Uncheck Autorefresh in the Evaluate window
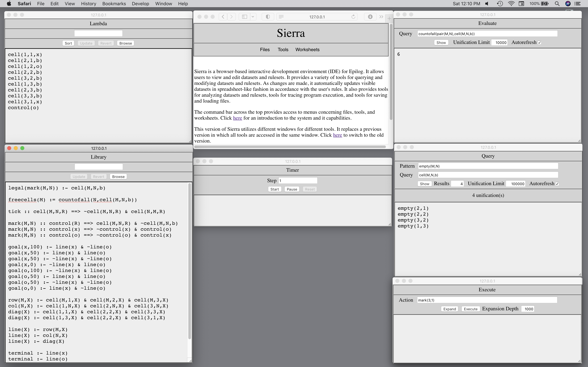Viewport: 588px width, 367px height. tap(539, 42)
